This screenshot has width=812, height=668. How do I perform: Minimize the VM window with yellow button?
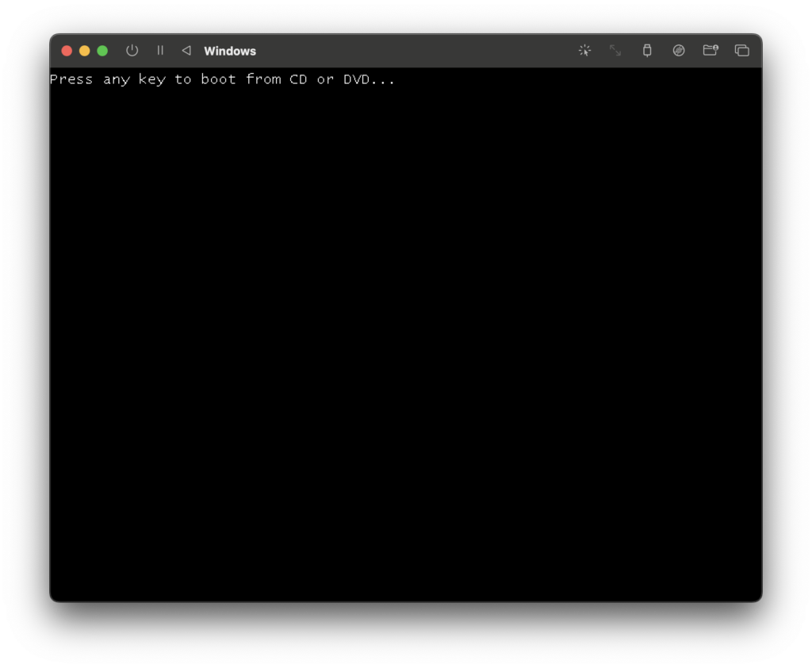pyautogui.click(x=84, y=51)
